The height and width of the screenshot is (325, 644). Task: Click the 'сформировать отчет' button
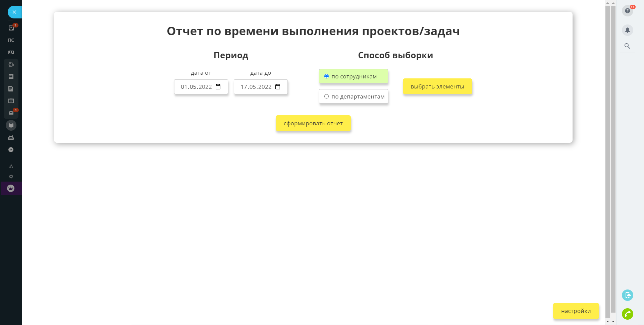(313, 123)
